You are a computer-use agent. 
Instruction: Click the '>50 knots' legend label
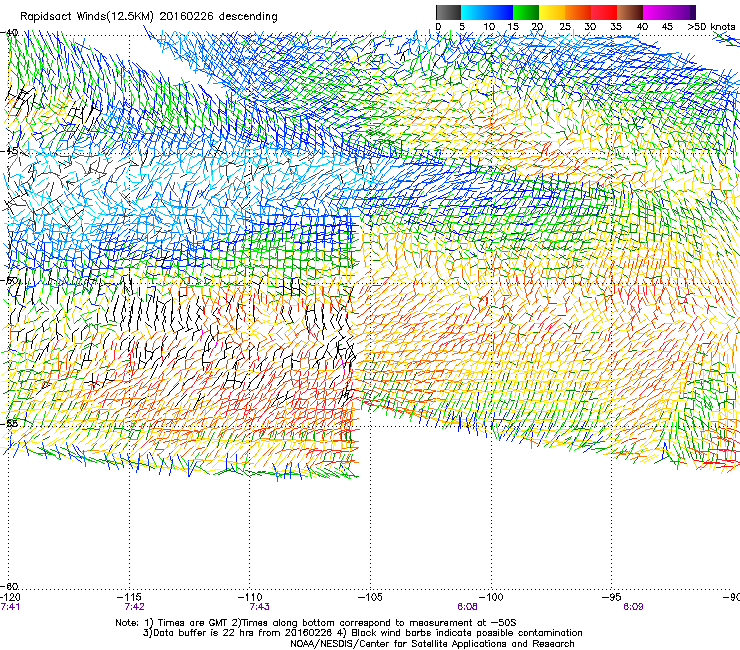[711, 27]
